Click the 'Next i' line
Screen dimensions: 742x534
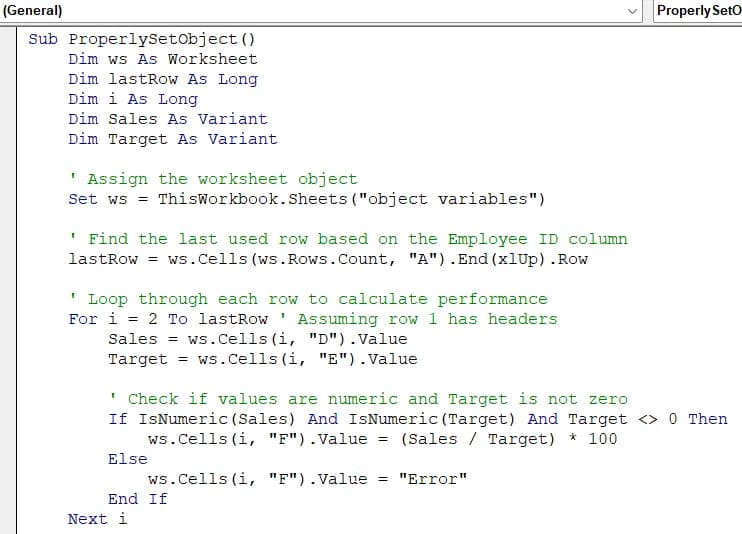(97, 519)
